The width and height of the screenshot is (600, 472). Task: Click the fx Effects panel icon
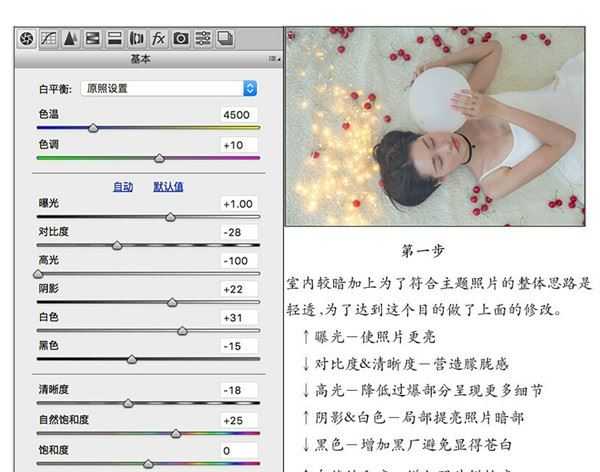click(x=159, y=38)
